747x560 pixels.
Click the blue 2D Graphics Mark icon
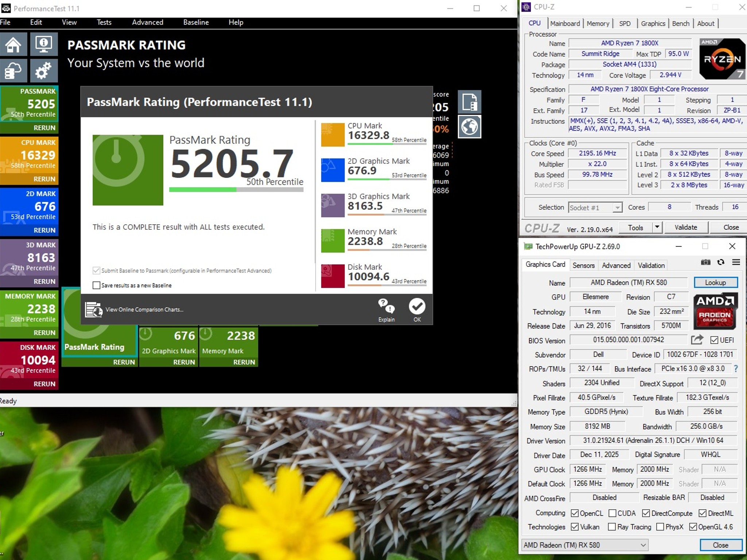tap(333, 170)
